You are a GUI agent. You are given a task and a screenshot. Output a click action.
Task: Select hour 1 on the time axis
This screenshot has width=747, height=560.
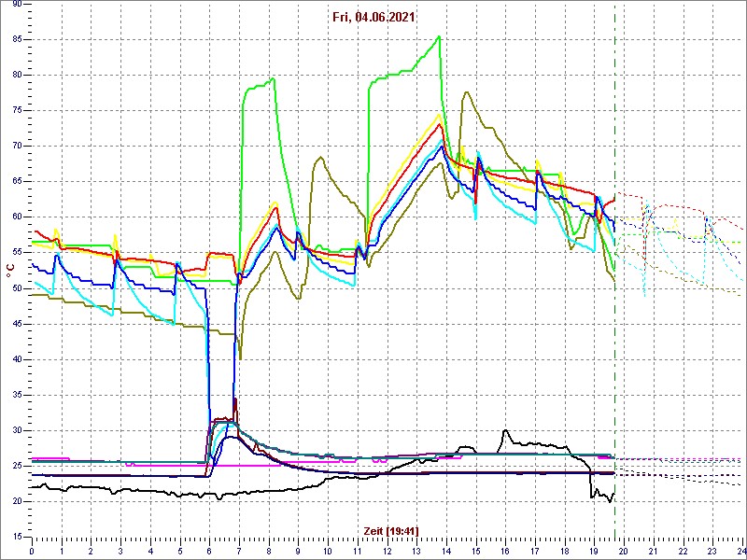point(62,551)
